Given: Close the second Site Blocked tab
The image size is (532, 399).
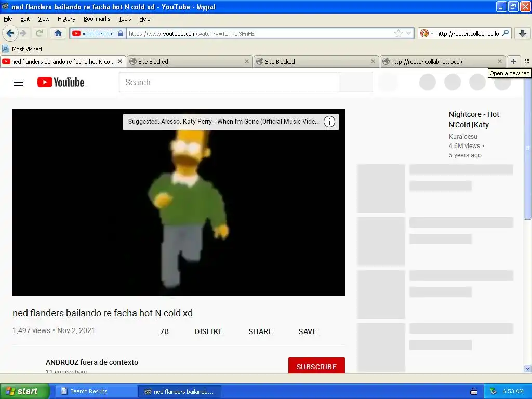Looking at the screenshot, I should click(373, 61).
